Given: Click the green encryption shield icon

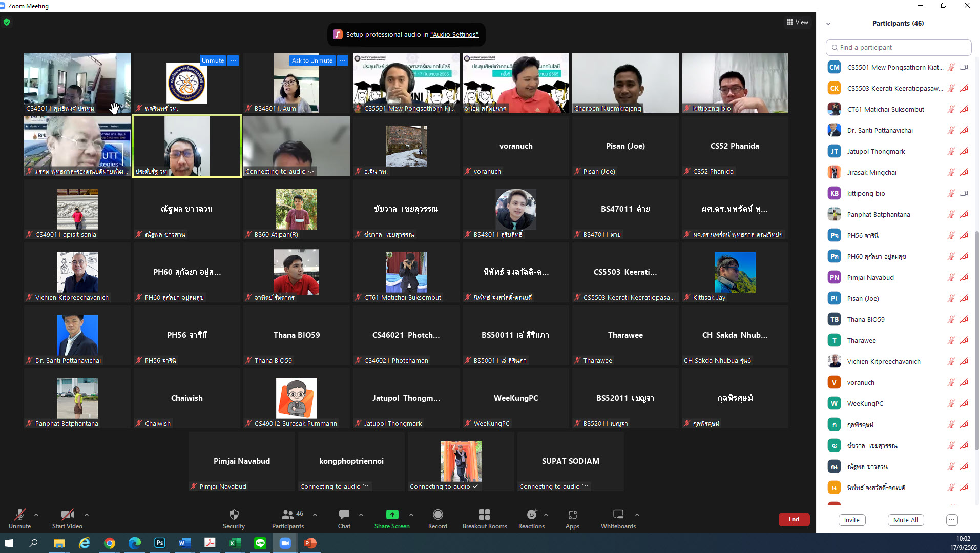Looking at the screenshot, I should (x=7, y=22).
